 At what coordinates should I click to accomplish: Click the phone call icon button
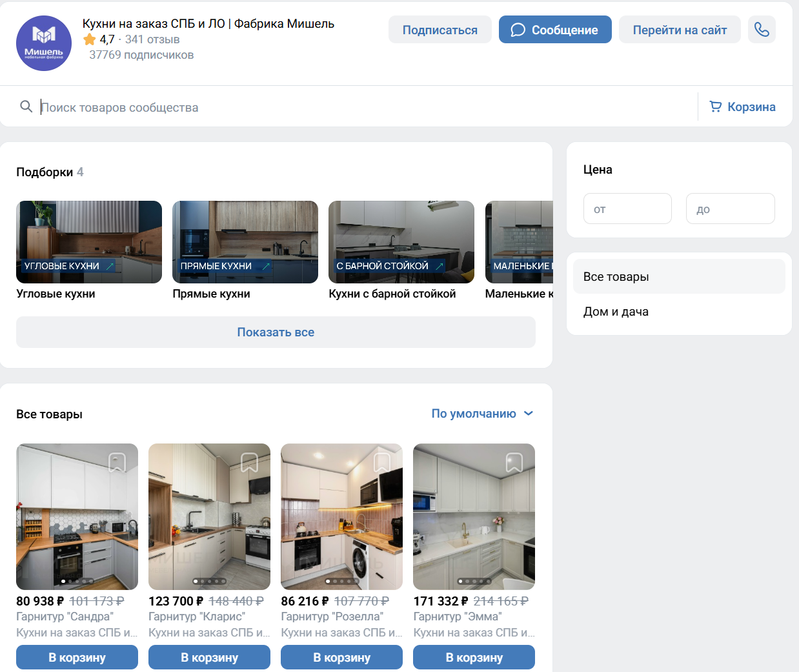tap(762, 30)
